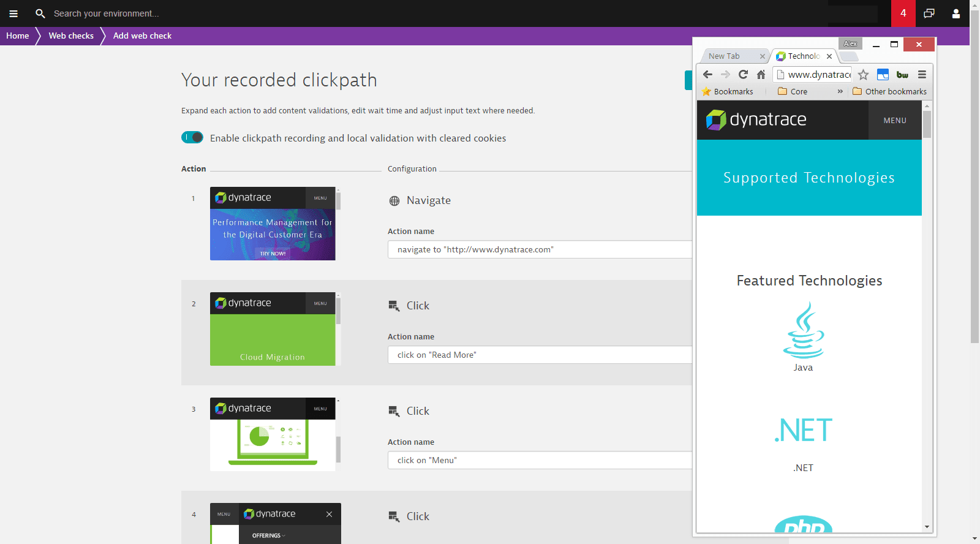Click the dynatrace logo in the browser page
The width and height of the screenshot is (980, 544).
[756, 120]
